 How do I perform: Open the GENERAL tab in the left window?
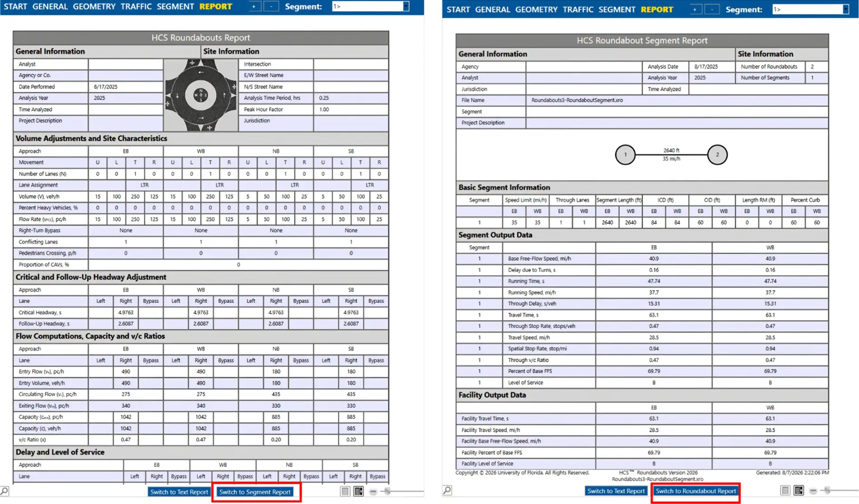pyautogui.click(x=50, y=6)
